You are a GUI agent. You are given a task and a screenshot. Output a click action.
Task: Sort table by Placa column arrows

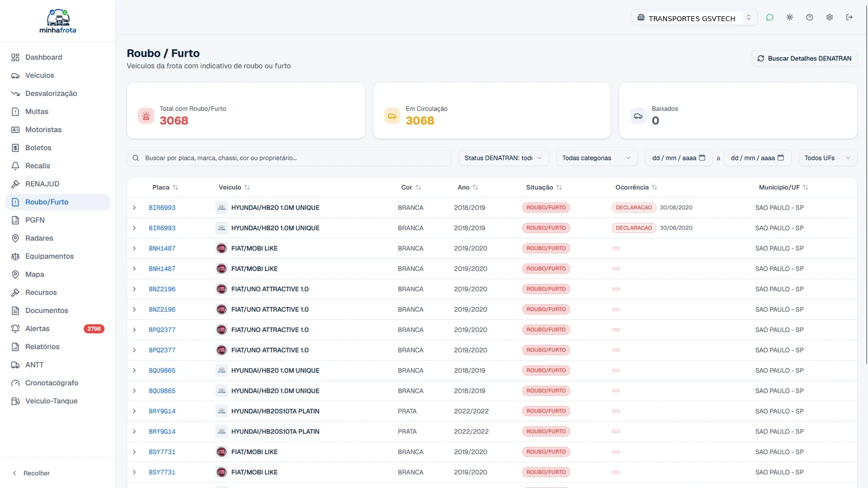(x=175, y=188)
